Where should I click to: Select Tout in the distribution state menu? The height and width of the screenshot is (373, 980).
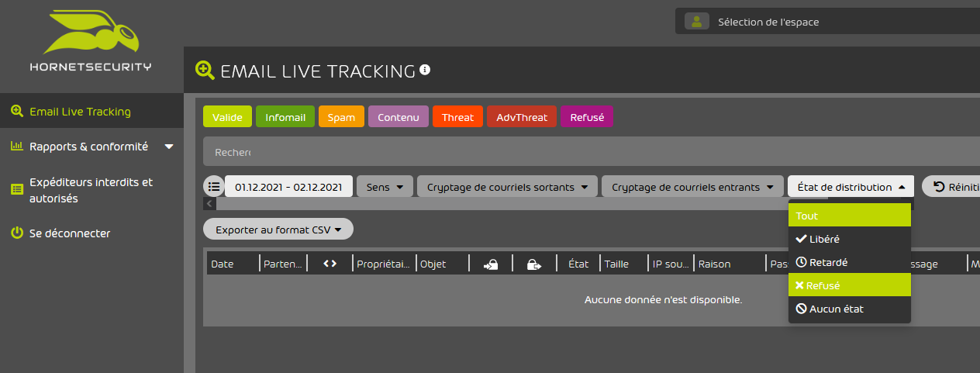850,216
